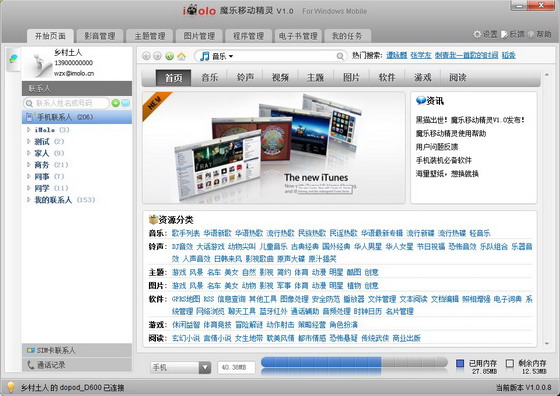Click the browser back arrow icon
The height and width of the screenshot is (396, 560).
pos(146,56)
